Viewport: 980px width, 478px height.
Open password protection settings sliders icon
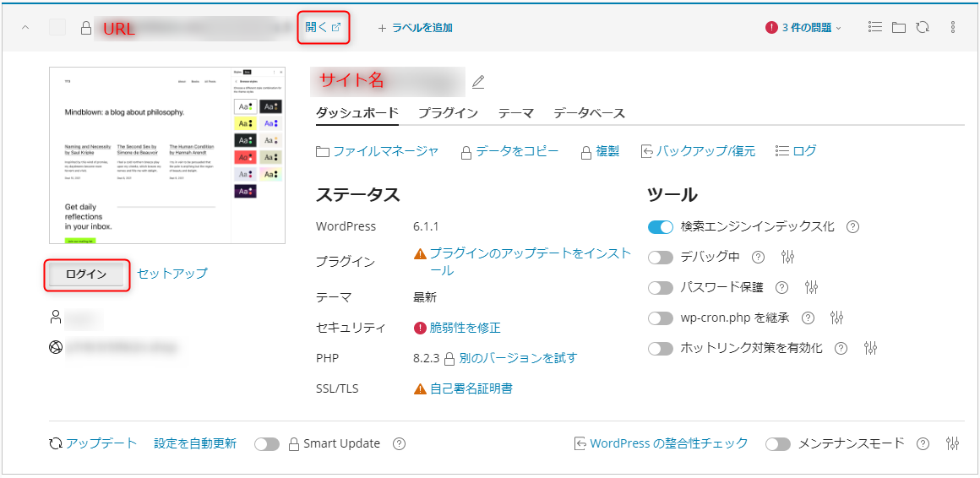812,287
